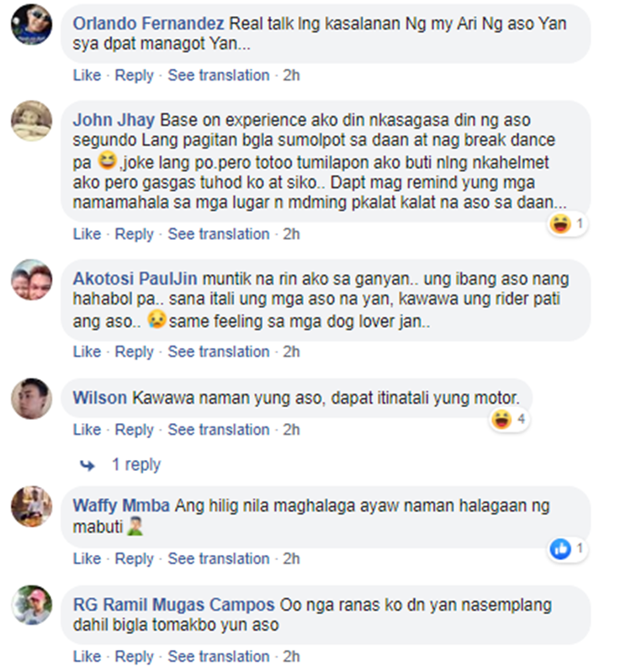Open haha reactions count on Wilson's comment

tap(521, 419)
